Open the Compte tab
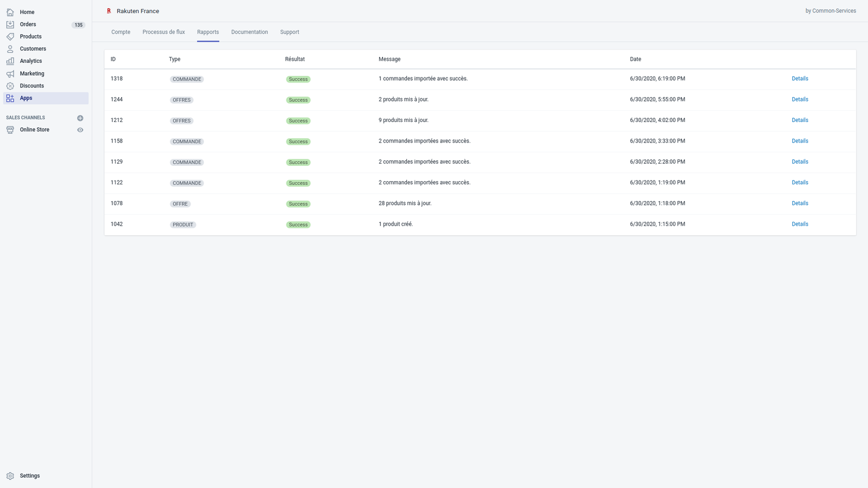This screenshot has height=488, width=868. pyautogui.click(x=121, y=32)
